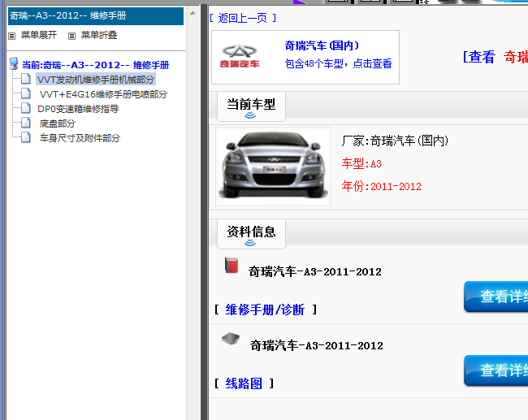Click document icon next to VVT+E4G16维修手册电喷部分
Viewport: 528px width, 420px height.
[x=26, y=93]
